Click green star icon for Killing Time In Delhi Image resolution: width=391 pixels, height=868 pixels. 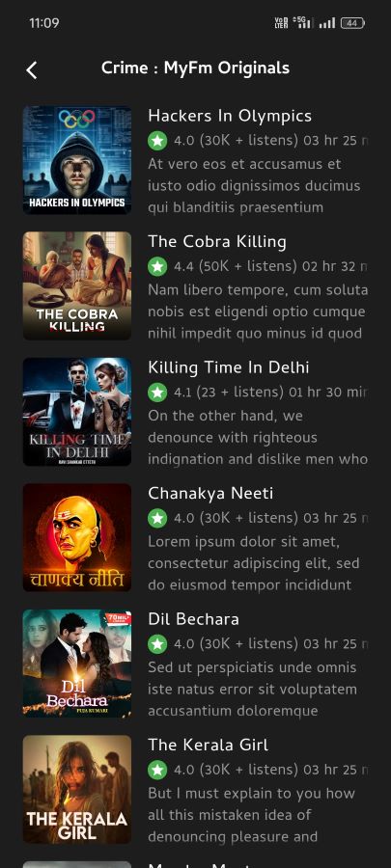157,393
